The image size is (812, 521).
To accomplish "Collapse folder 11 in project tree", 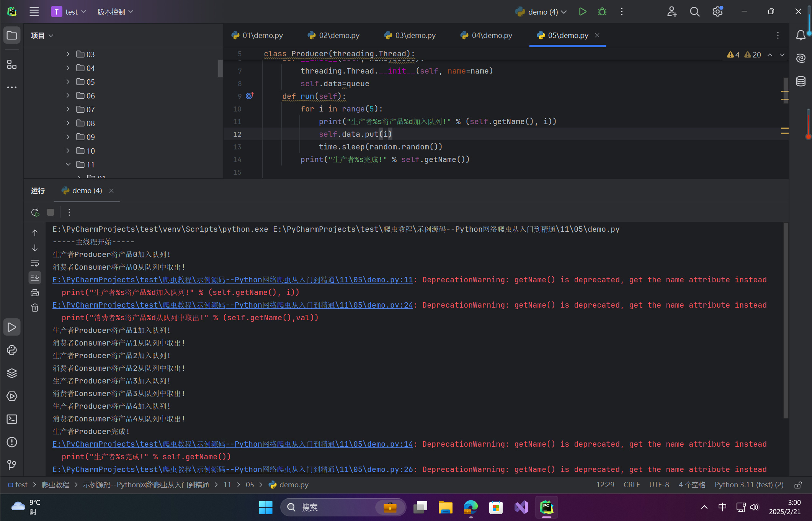I will [x=68, y=165].
